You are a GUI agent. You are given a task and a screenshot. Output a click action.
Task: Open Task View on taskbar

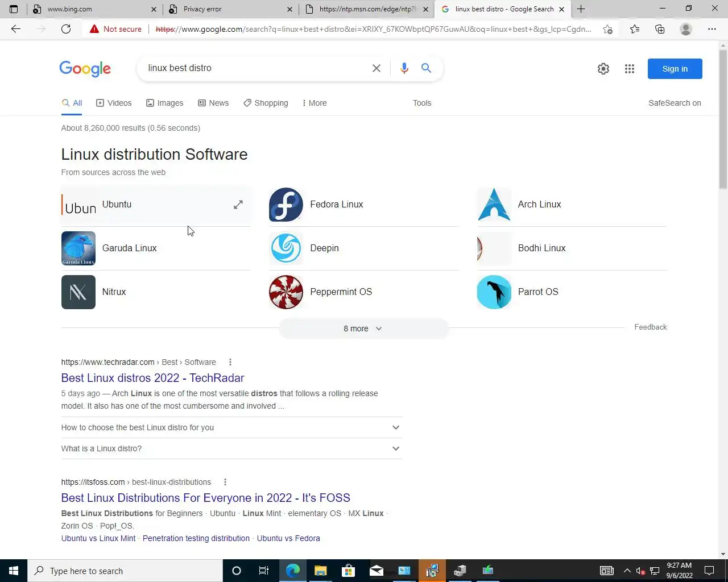pos(264,571)
